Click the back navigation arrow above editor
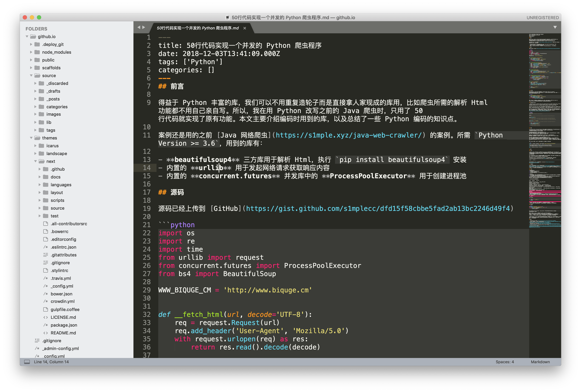 tap(138, 27)
